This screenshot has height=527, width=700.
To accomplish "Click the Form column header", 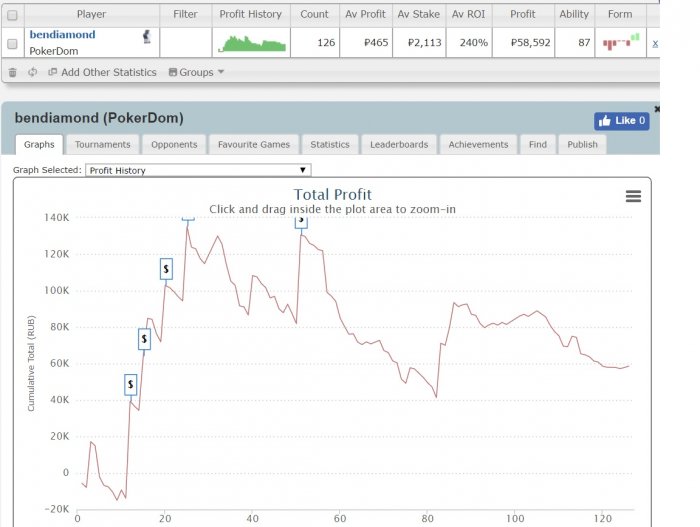I will (620, 14).
